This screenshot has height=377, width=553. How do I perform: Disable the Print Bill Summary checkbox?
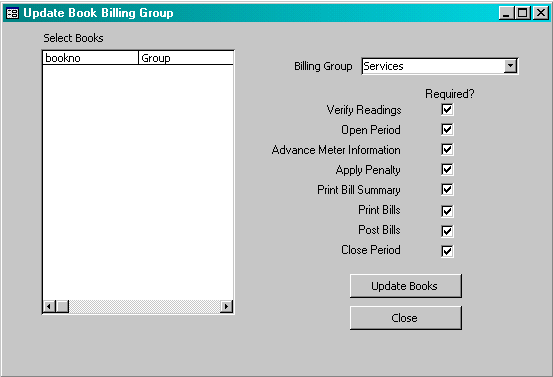coord(447,189)
